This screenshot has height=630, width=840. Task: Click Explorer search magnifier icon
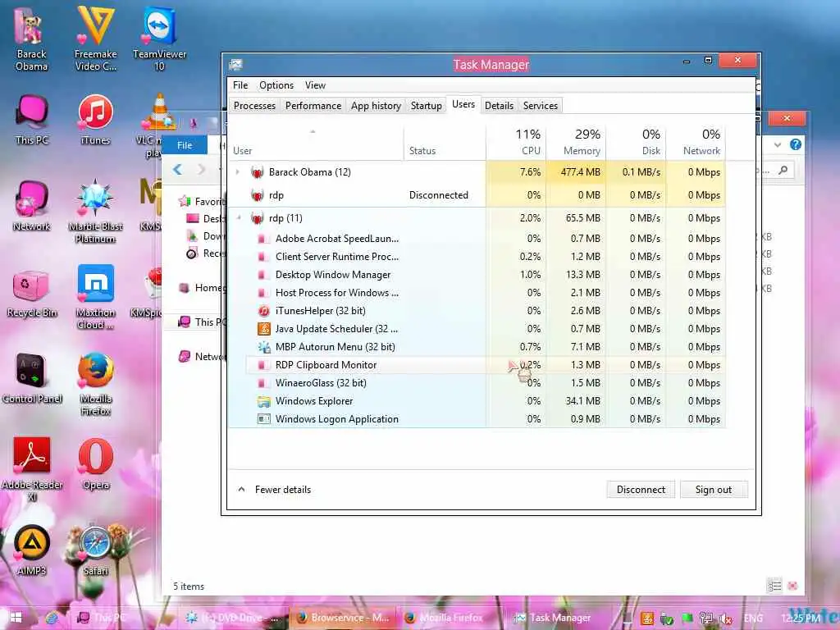783,171
